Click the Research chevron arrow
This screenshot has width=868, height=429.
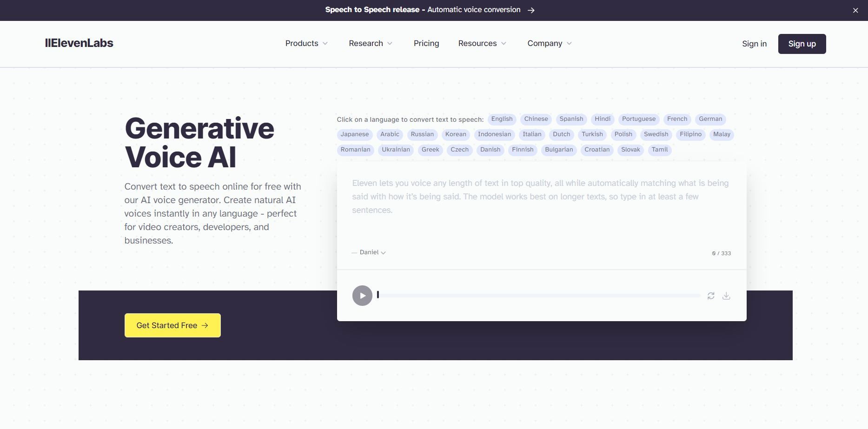coord(390,44)
